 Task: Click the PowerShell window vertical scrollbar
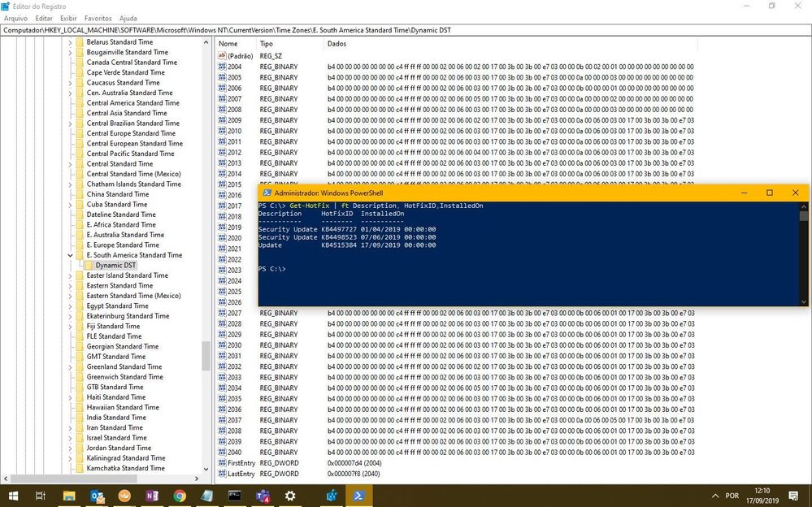(x=803, y=253)
